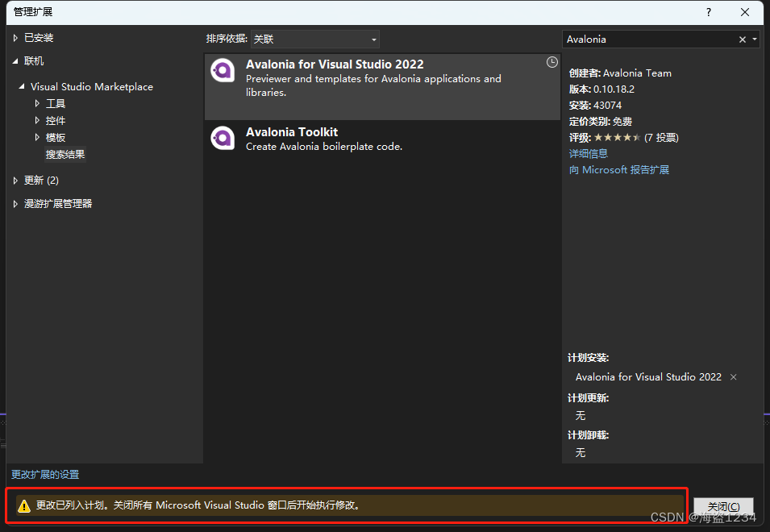Open the 排序依据 关联 dropdown
770x532 pixels.
[314, 39]
